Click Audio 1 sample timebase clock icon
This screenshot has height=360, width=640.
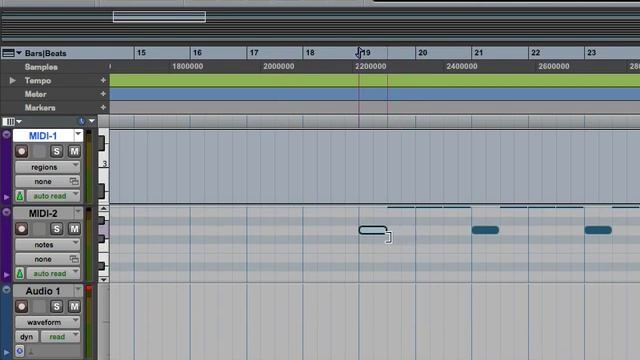pyautogui.click(x=20, y=351)
